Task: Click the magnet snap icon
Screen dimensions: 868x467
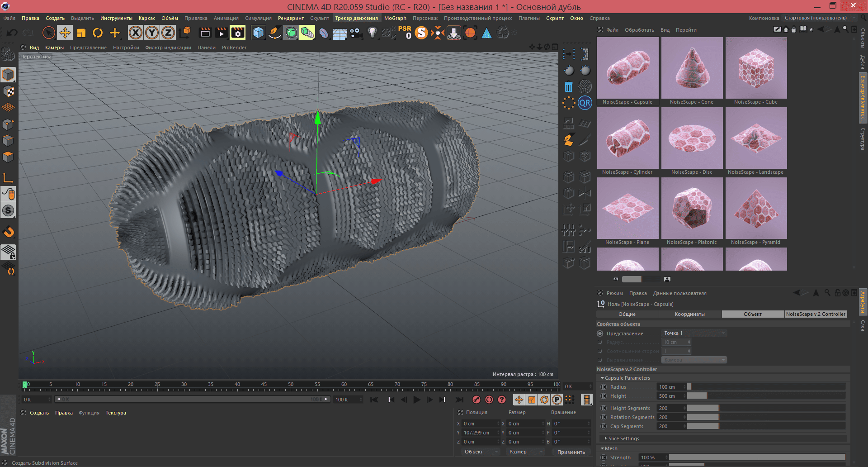Action: (9, 232)
